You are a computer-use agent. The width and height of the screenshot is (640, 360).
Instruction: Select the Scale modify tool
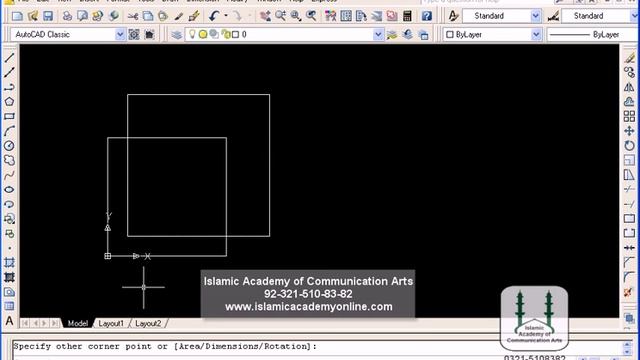629,160
